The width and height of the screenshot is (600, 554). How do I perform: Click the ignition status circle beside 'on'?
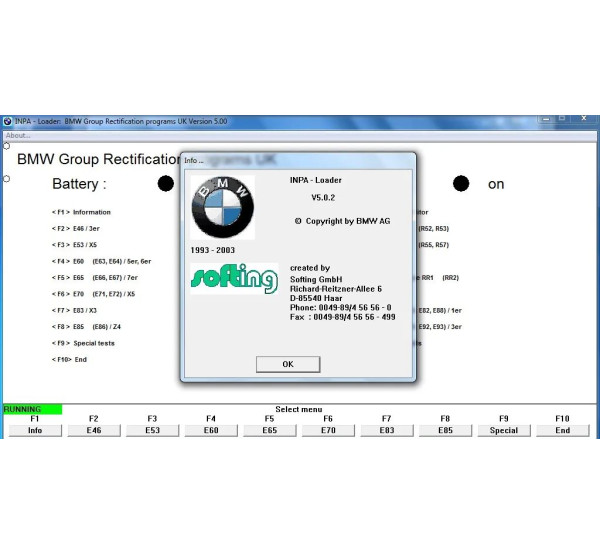pos(461,184)
